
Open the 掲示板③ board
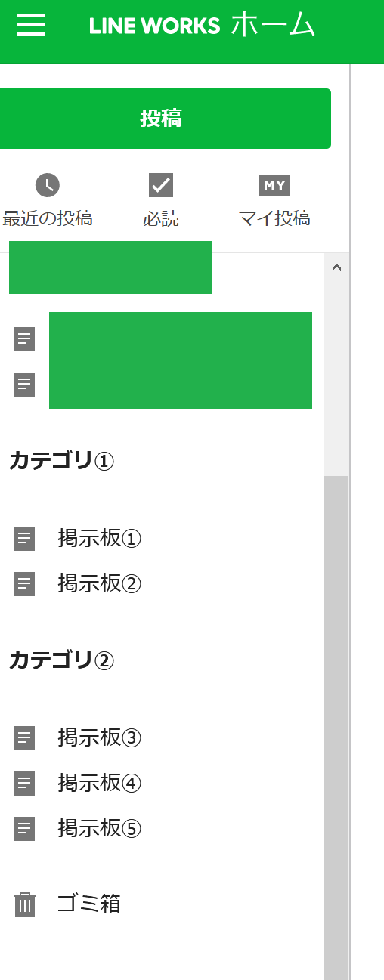[100, 737]
